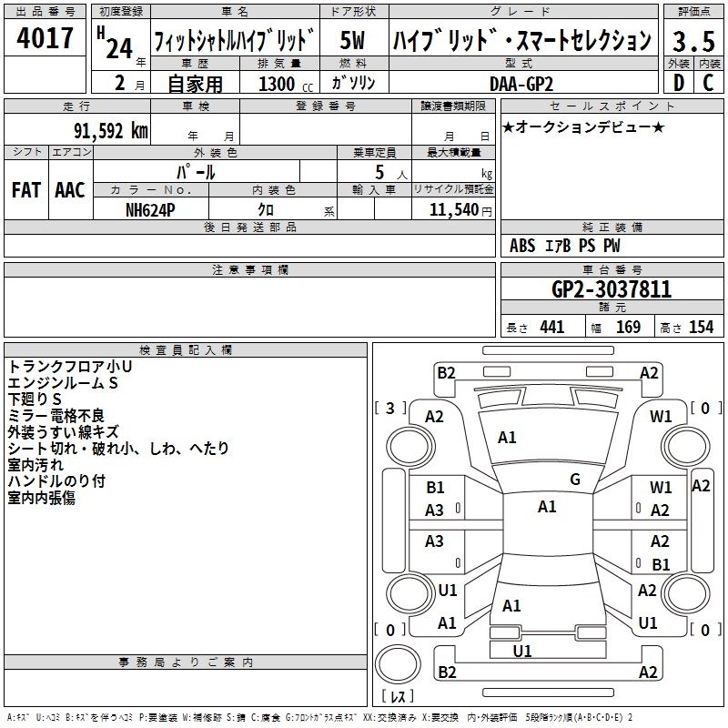Click color number "NH624P"
Image resolution: width=728 pixels, height=728 pixels.
[x=150, y=210]
